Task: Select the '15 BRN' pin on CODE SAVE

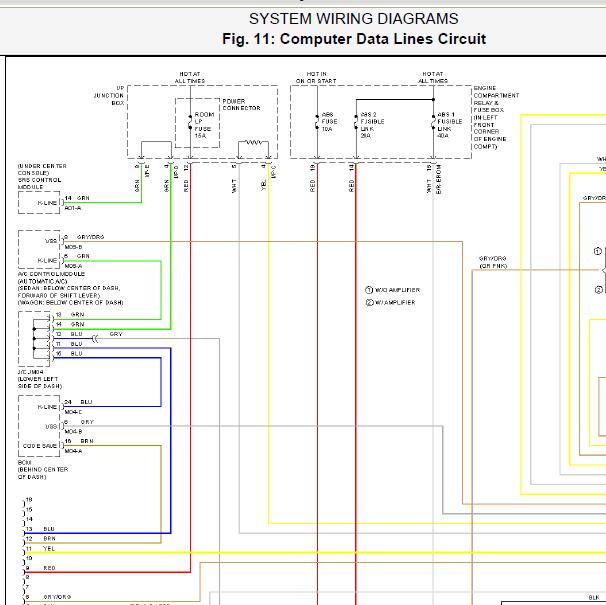Action: tap(79, 441)
